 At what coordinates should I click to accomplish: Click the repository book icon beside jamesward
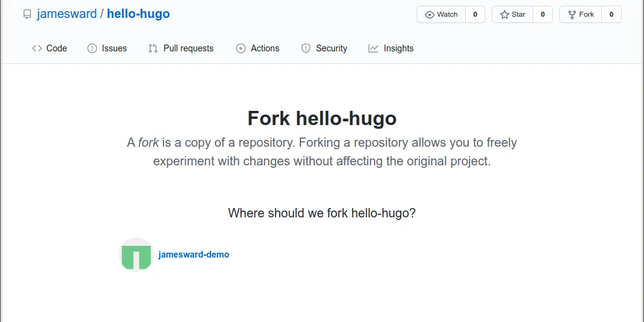point(27,14)
